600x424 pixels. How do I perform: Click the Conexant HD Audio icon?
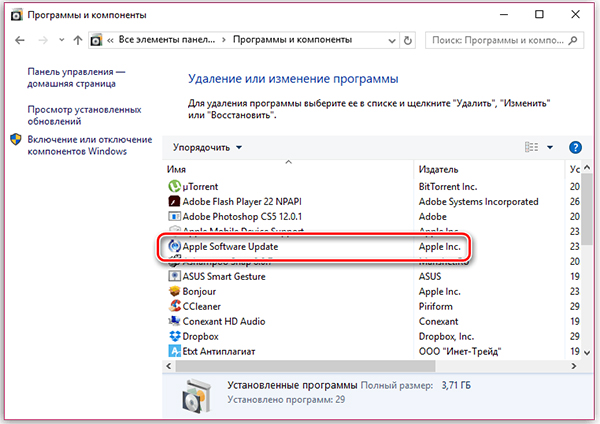pyautogui.click(x=173, y=323)
